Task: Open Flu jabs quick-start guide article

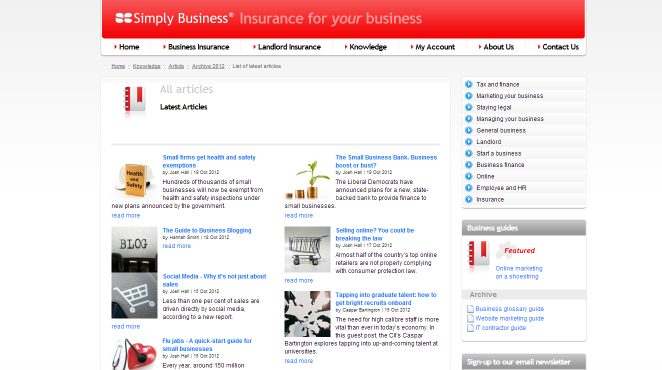Action: 207,345
